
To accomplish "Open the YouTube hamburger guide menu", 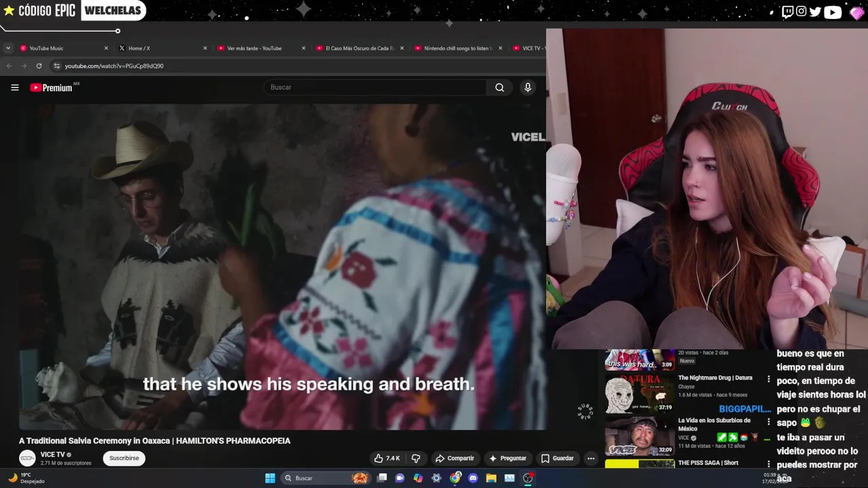I will pyautogui.click(x=15, y=87).
